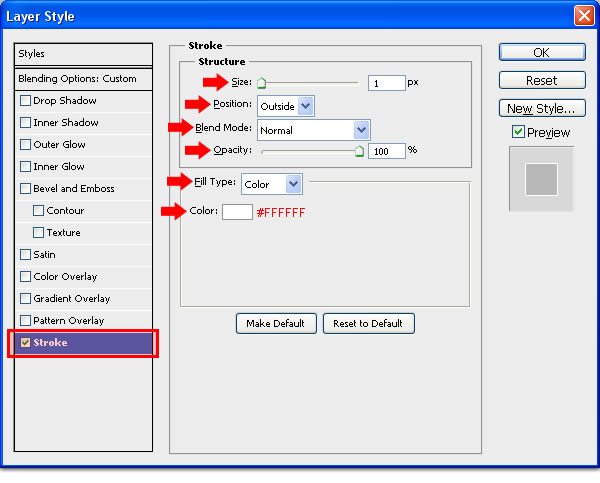This screenshot has width=600, height=483.
Task: Enable the Satin checkbox
Action: click(x=25, y=255)
